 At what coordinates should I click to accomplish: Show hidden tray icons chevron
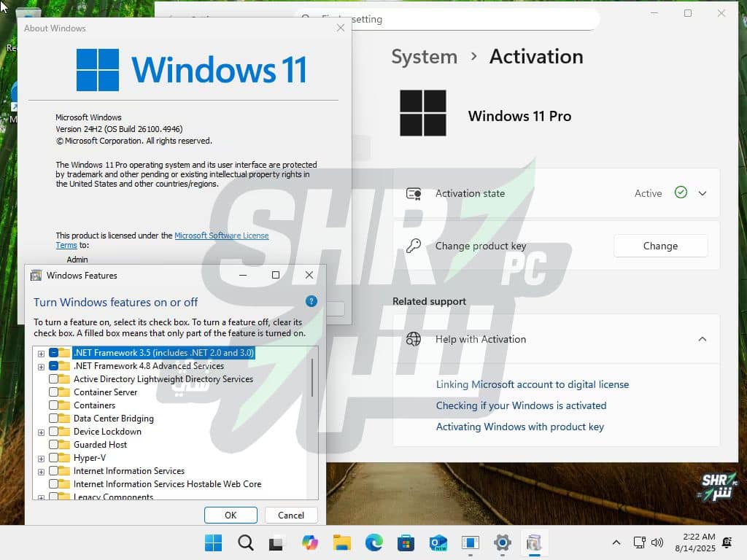pos(616,542)
